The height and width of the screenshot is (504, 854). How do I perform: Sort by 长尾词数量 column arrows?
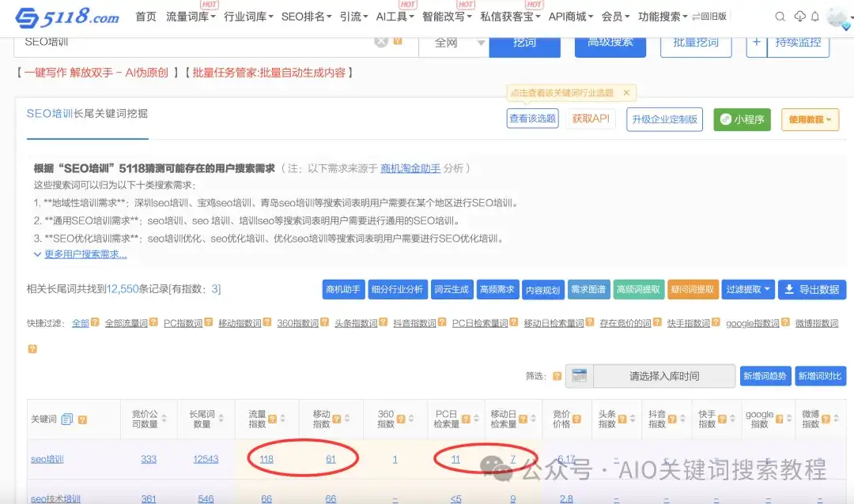pos(221,419)
